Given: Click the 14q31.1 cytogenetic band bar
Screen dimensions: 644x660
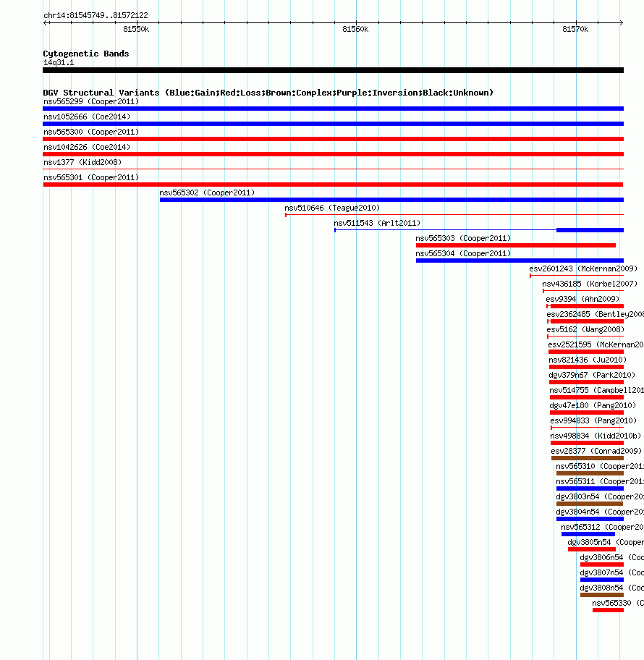Looking at the screenshot, I should [333, 70].
